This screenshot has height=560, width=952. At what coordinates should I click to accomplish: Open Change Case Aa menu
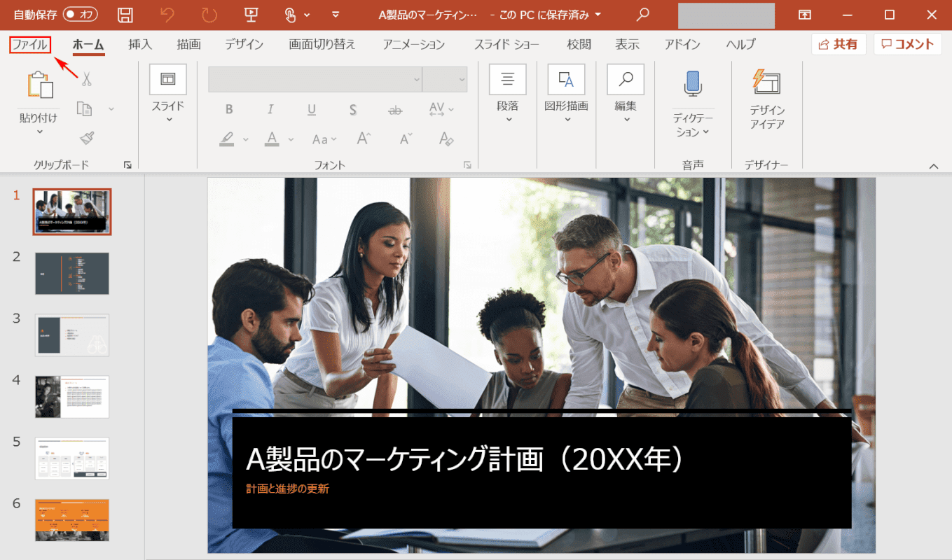324,139
